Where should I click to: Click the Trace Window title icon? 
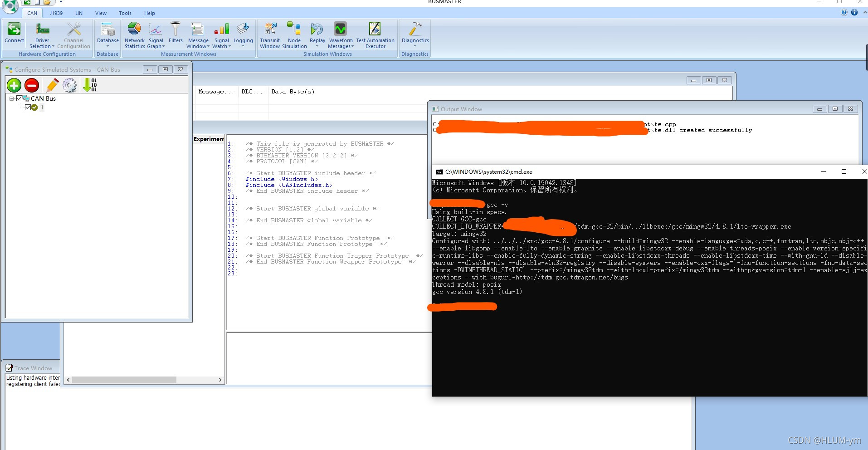9,368
